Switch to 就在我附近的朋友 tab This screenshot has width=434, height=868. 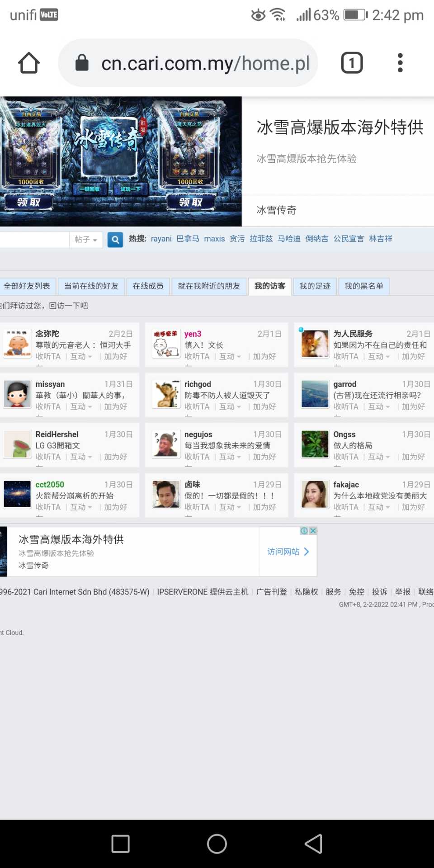[x=209, y=286]
